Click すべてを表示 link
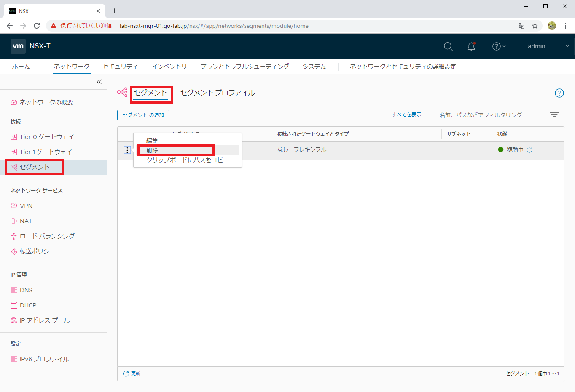Screen dimensions: 575x392 coord(406,115)
